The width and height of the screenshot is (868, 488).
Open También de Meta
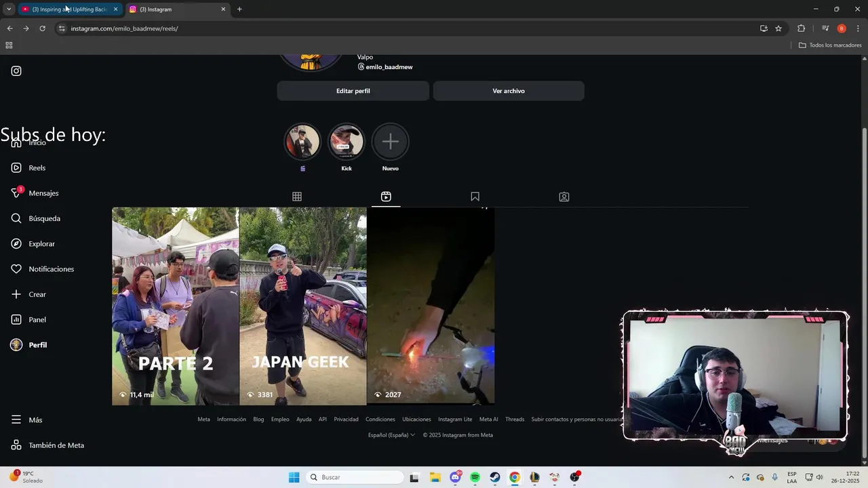point(47,445)
